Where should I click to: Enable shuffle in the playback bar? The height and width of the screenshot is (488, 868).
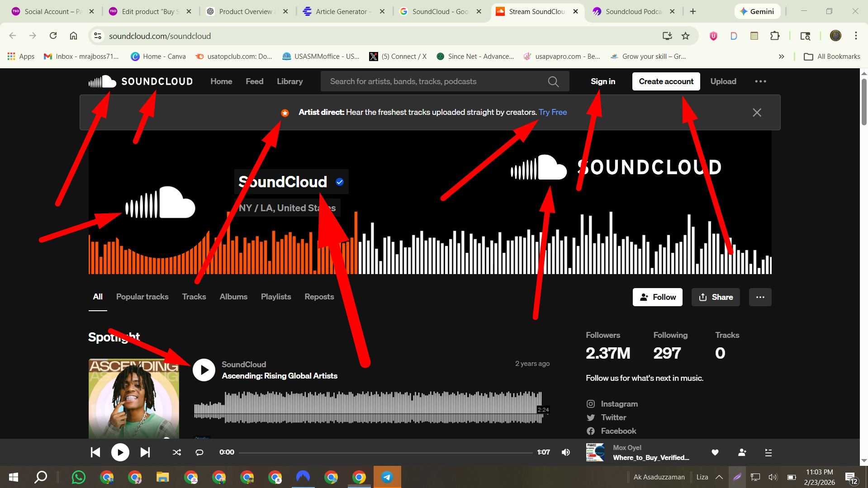[x=176, y=452]
